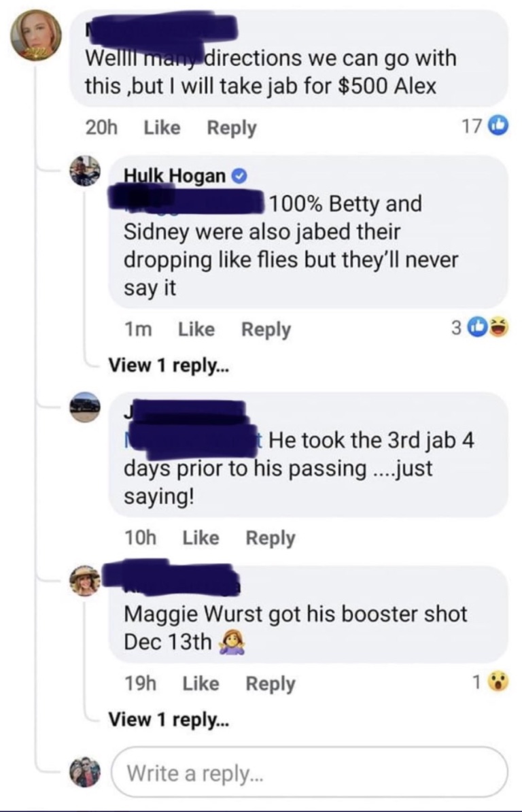Click the Write a reply input field

309,773
